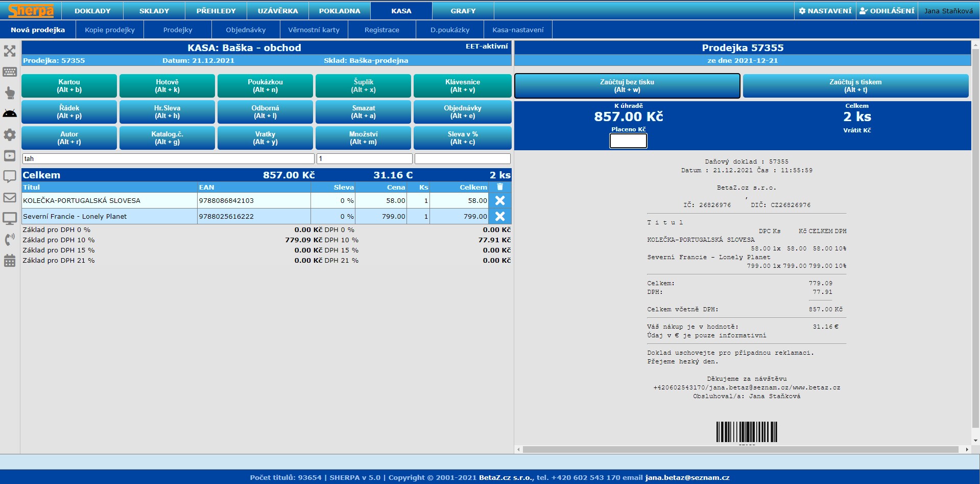The height and width of the screenshot is (484, 980).
Task: Open the video play sidebar icon
Action: pos(10,155)
